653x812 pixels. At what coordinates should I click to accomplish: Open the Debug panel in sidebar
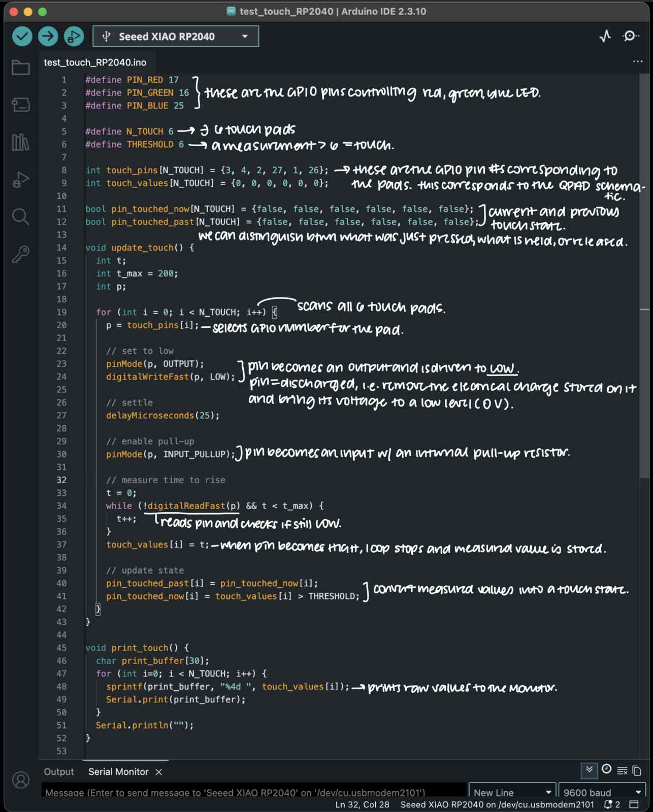pos(21,180)
